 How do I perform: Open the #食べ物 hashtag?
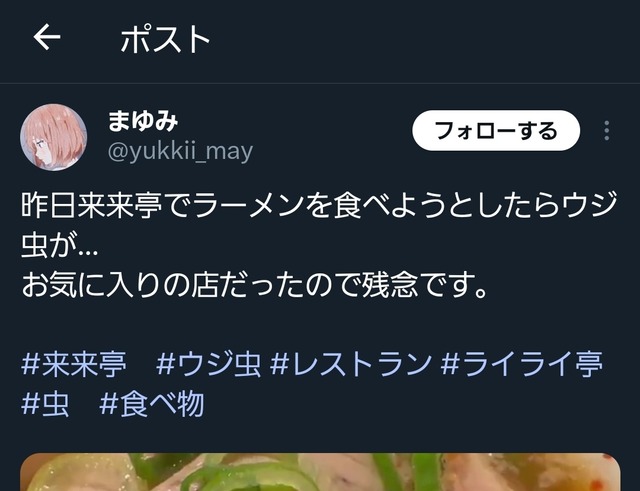(x=151, y=404)
